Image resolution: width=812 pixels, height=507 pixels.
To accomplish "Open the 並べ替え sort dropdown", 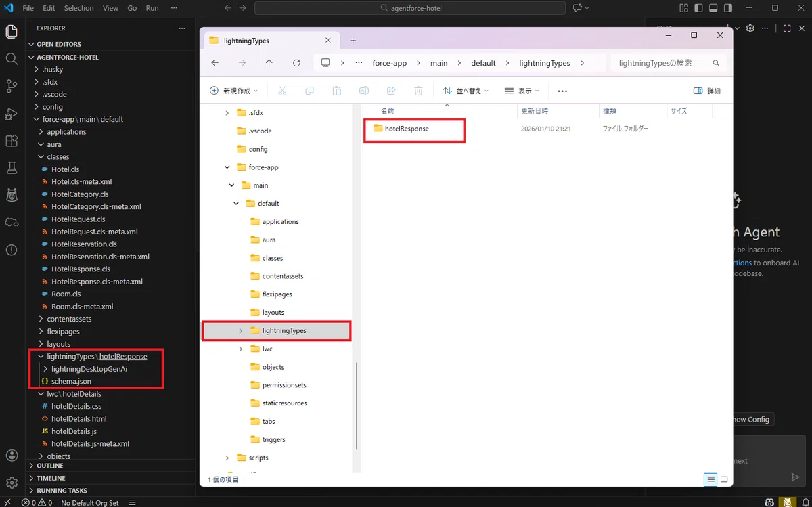I will (466, 91).
